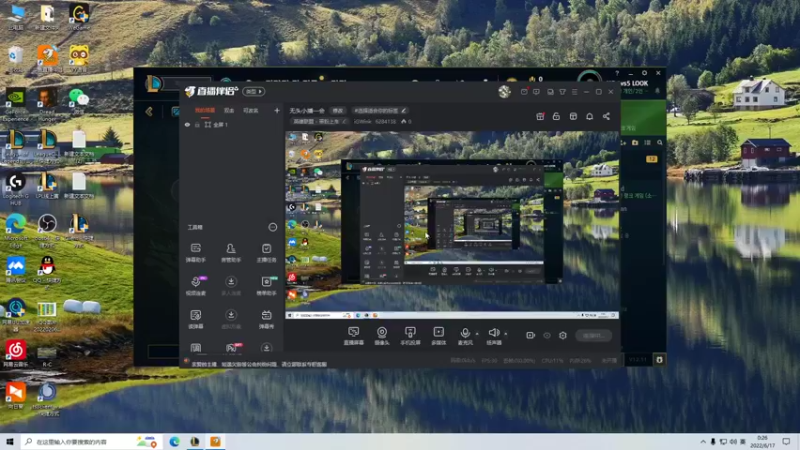Open Logitech G HUB desktop shortcut
Image resolution: width=800 pixels, height=450 pixels.
pos(15,189)
